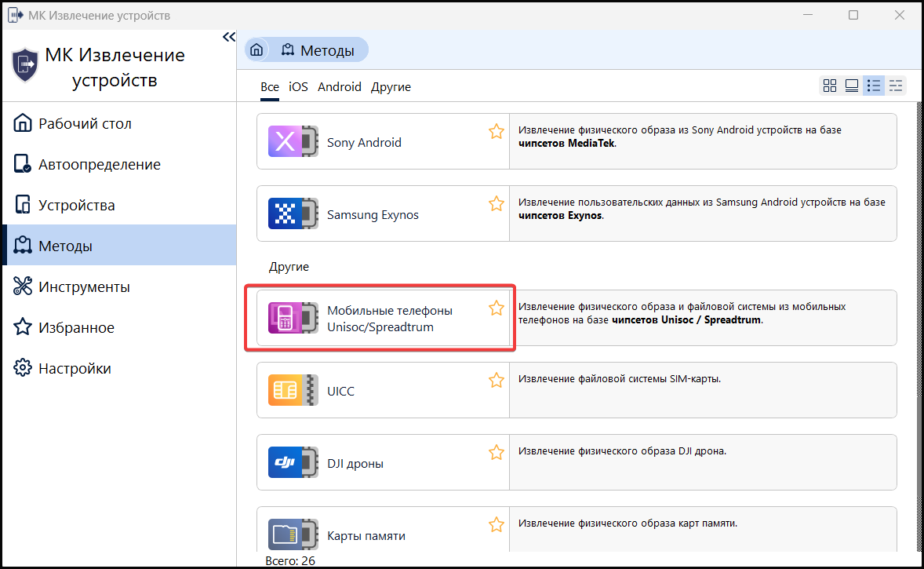Image resolution: width=924 pixels, height=569 pixels.
Task: Open Избранное in the sidebar
Action: (120, 327)
